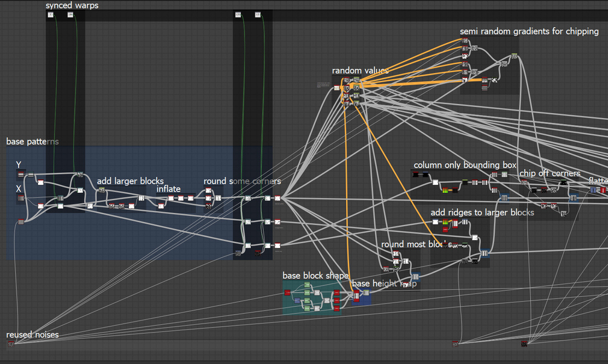Click the "semi random gradients for chipping" title
The width and height of the screenshot is (608, 364).
tap(529, 31)
